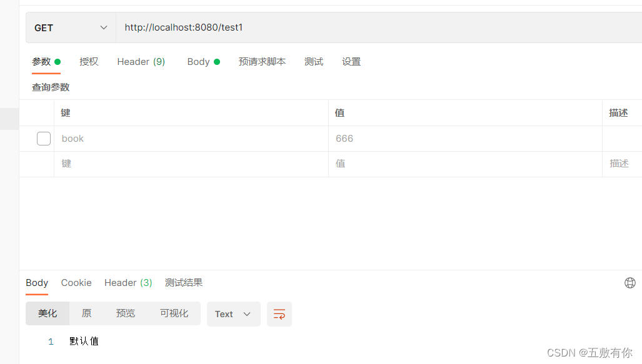Click the green dot beside Body tab
642x364 pixels.
tap(218, 61)
